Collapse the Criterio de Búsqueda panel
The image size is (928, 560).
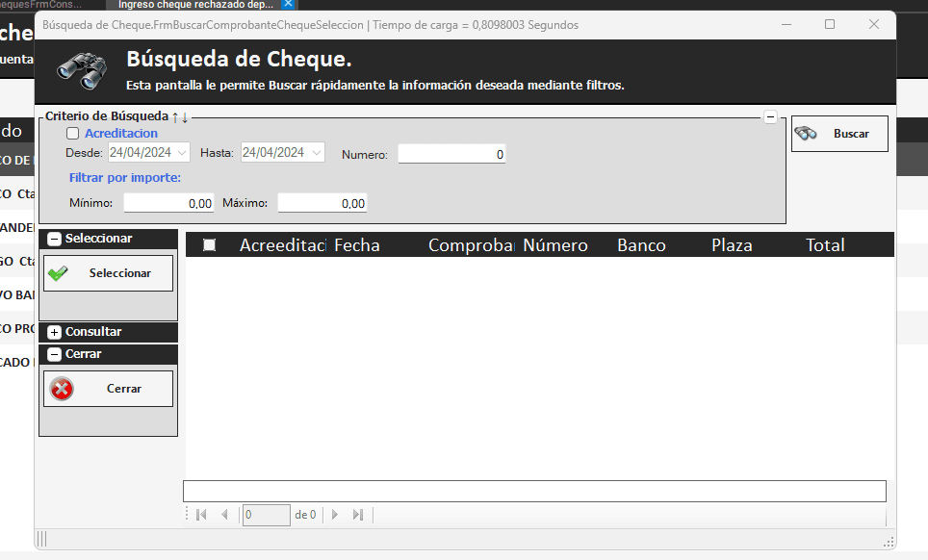click(770, 116)
